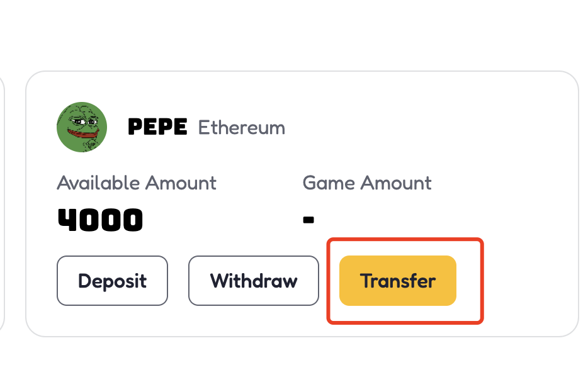Viewport: 588px width, 365px height.
Task: Move PEPE funds using Transfer
Action: click(397, 281)
